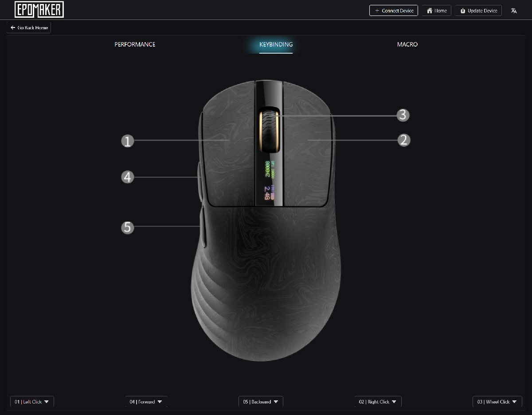Expand the 01 Left Click dropdown
This screenshot has width=532, height=415.
click(x=32, y=402)
